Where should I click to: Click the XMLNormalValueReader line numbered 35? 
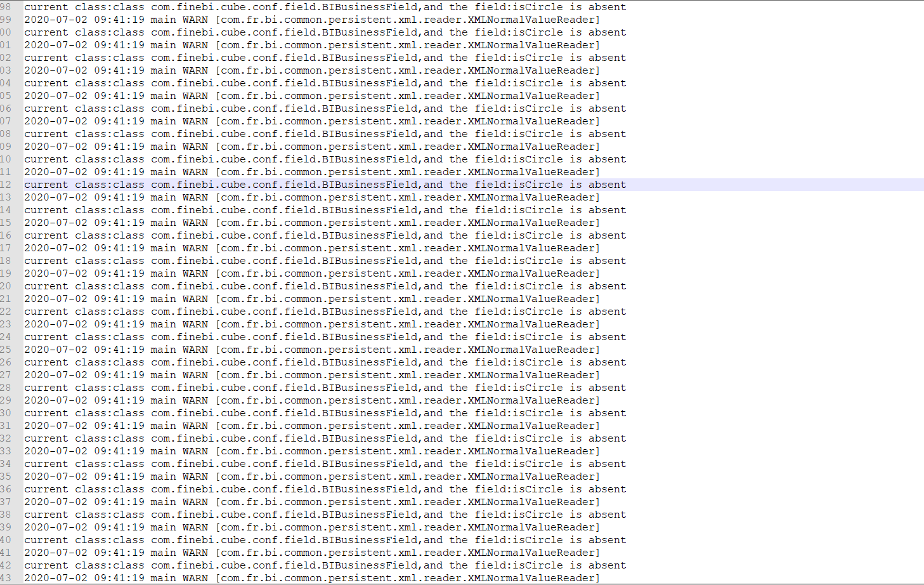[x=312, y=477]
